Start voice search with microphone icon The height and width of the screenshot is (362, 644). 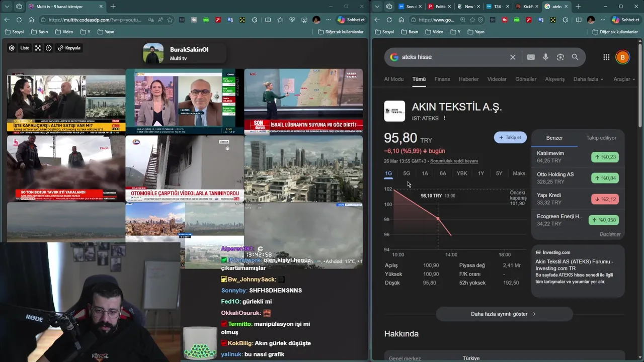pos(545,57)
